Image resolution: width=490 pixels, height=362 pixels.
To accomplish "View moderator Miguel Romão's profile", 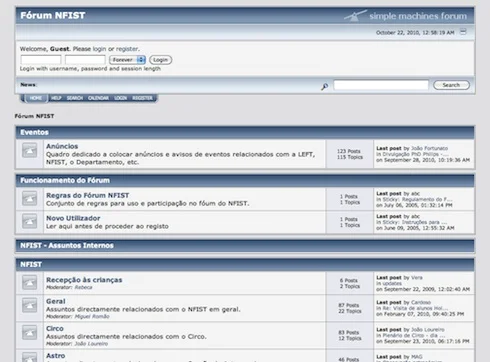I will coord(92,316).
